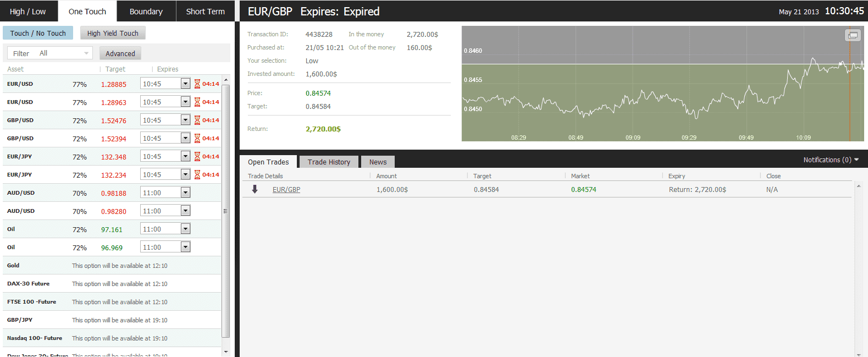Viewport: 868px width, 357px height.
Task: Click the asset list scrollbar up arrow
Action: click(x=225, y=80)
